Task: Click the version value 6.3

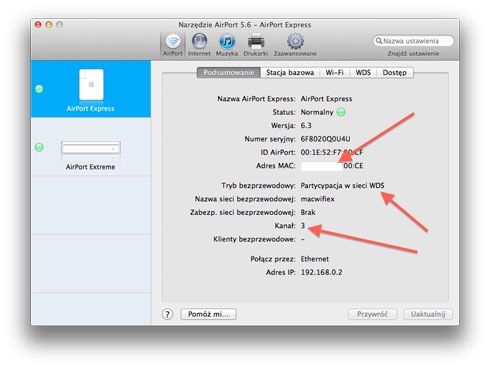Action: (306, 125)
